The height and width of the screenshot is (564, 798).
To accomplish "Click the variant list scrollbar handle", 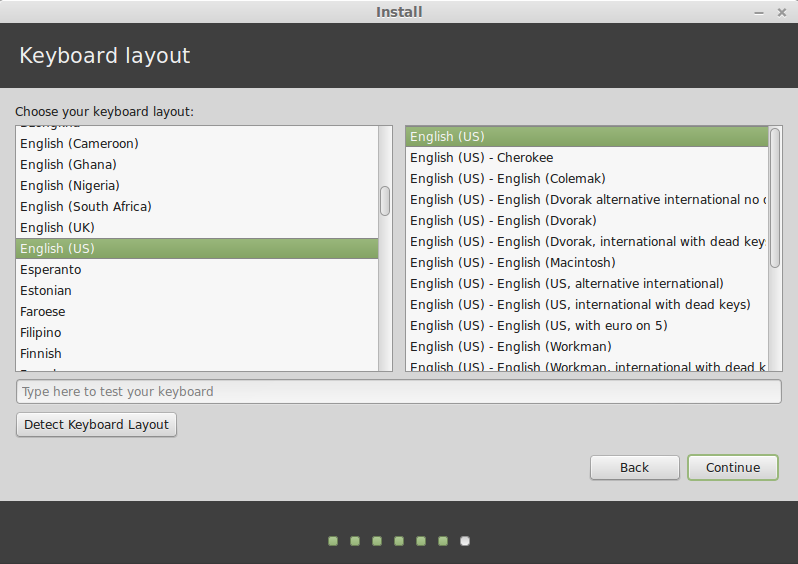I will coord(775,198).
